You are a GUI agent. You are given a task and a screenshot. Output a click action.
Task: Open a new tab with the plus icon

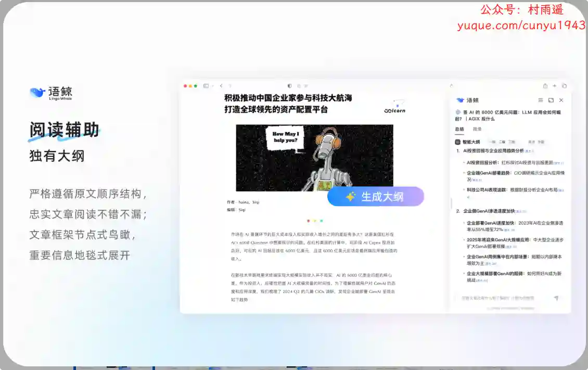pyautogui.click(x=554, y=86)
